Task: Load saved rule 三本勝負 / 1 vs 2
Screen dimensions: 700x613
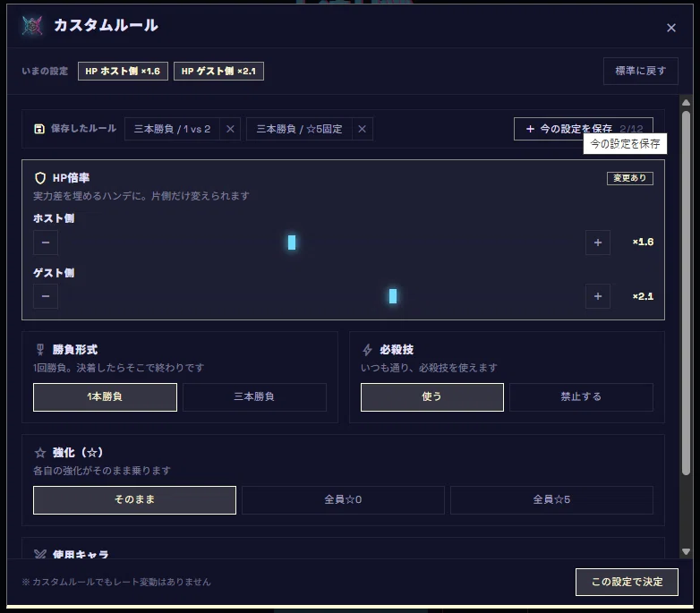Action: [x=173, y=129]
